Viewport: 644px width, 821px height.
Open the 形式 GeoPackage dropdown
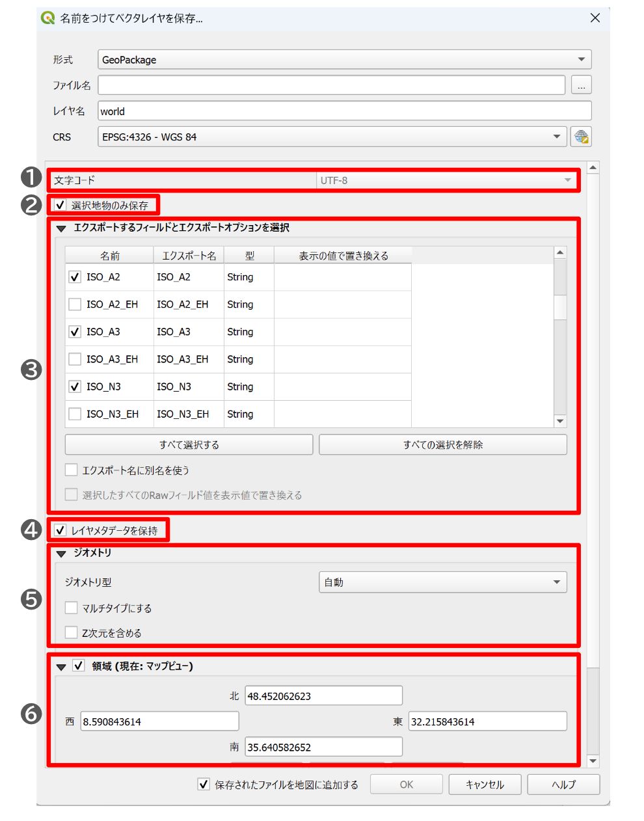(345, 59)
